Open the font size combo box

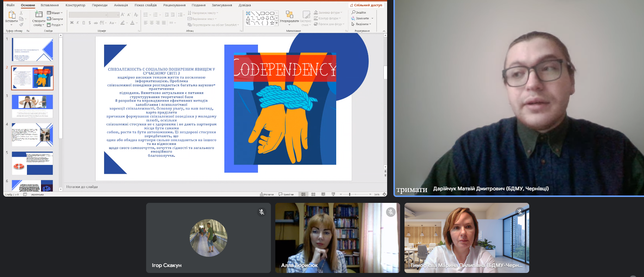point(114,15)
